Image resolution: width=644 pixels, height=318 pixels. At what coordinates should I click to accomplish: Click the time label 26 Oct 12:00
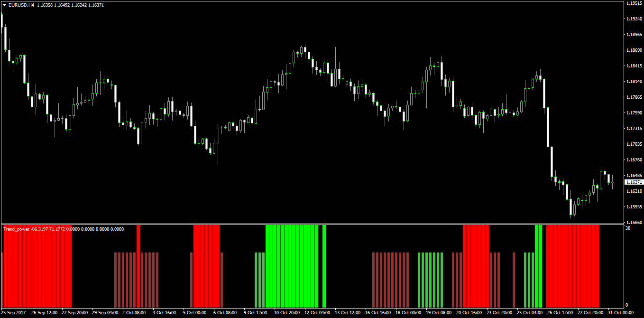coord(560,313)
